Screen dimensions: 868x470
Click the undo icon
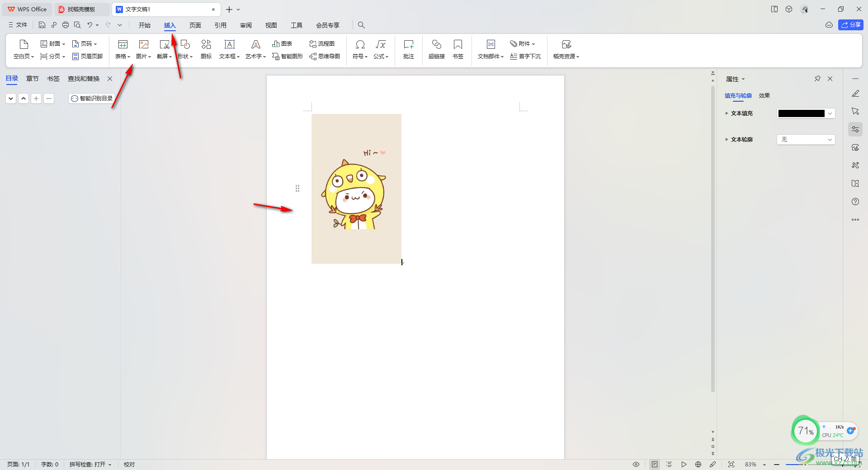(x=90, y=25)
